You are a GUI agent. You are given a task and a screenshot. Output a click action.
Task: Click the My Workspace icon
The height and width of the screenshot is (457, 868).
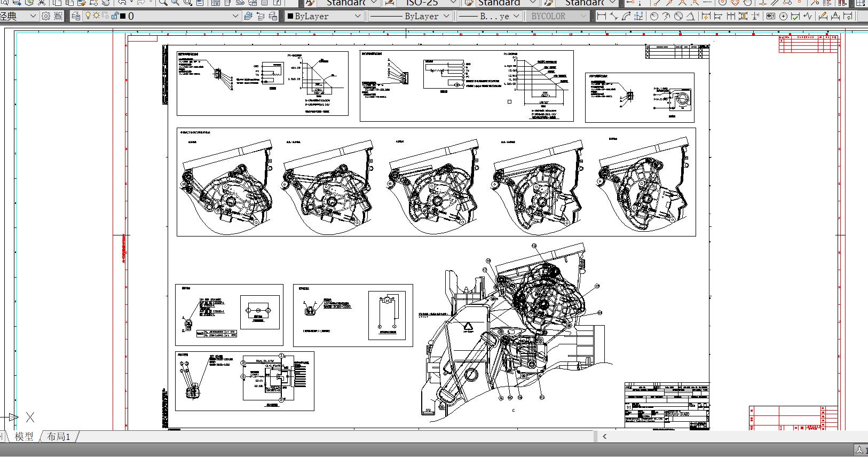[x=58, y=16]
